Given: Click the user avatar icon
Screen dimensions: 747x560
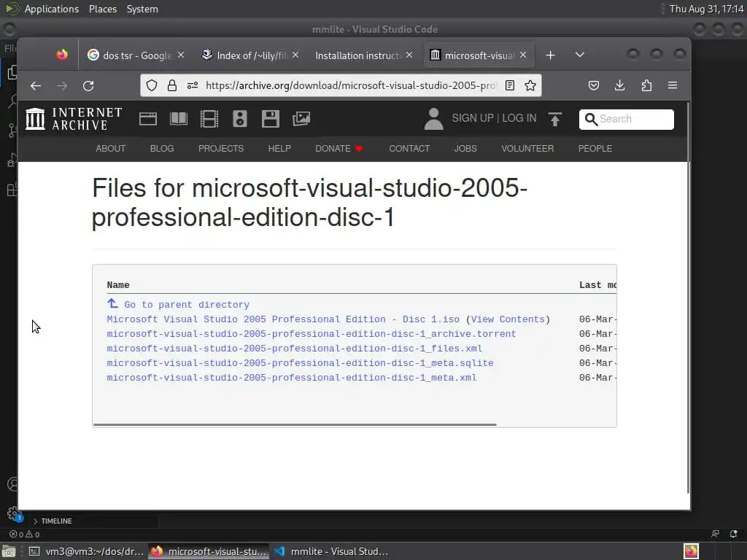Looking at the screenshot, I should (433, 119).
